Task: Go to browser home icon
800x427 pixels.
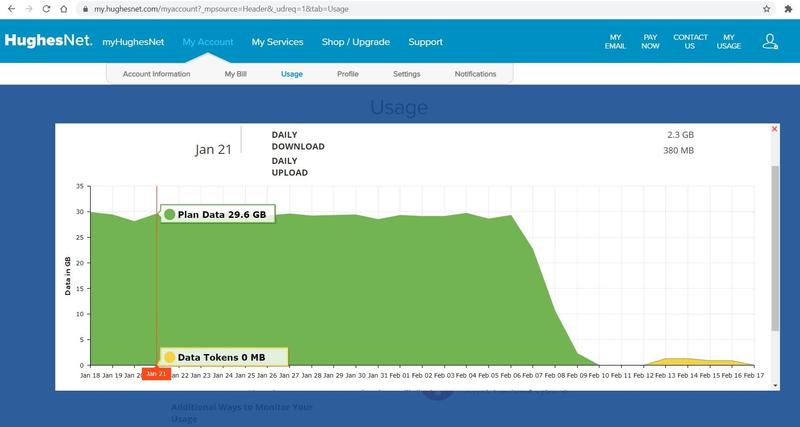Action: (64, 9)
